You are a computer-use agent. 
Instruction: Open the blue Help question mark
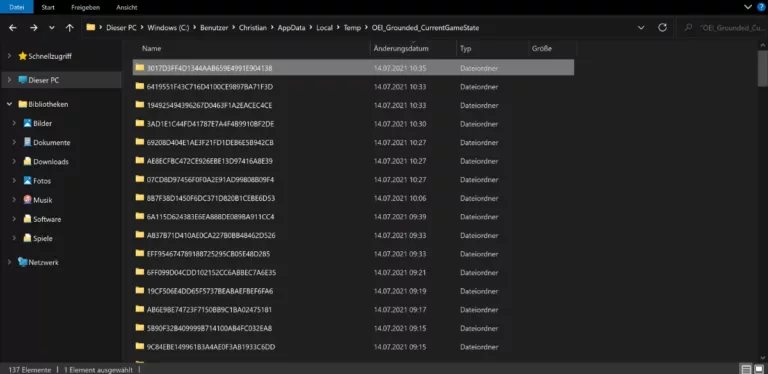(x=761, y=7)
